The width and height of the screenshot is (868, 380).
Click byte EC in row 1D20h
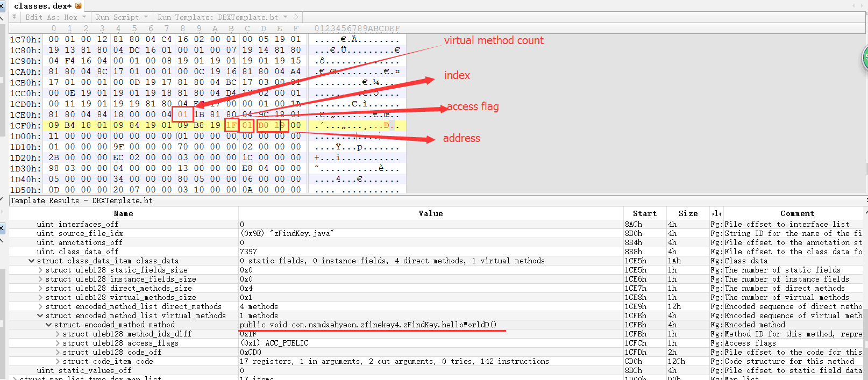coord(118,157)
